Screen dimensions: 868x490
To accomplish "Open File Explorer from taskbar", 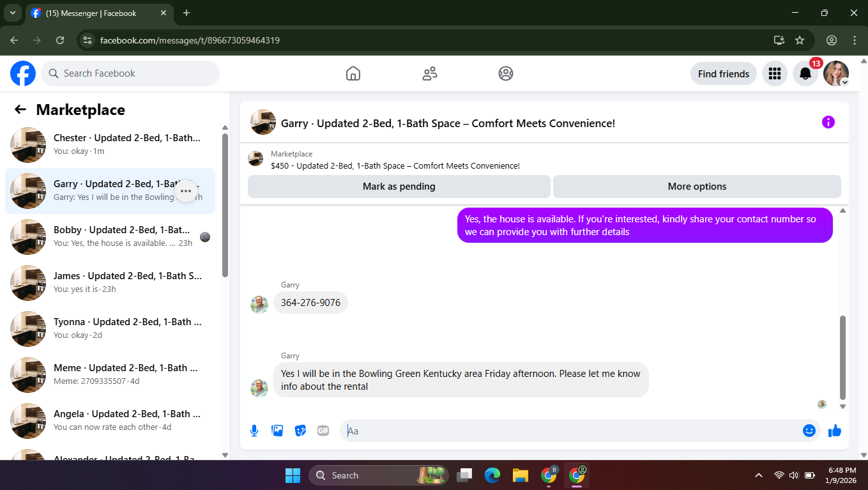I will click(521, 475).
